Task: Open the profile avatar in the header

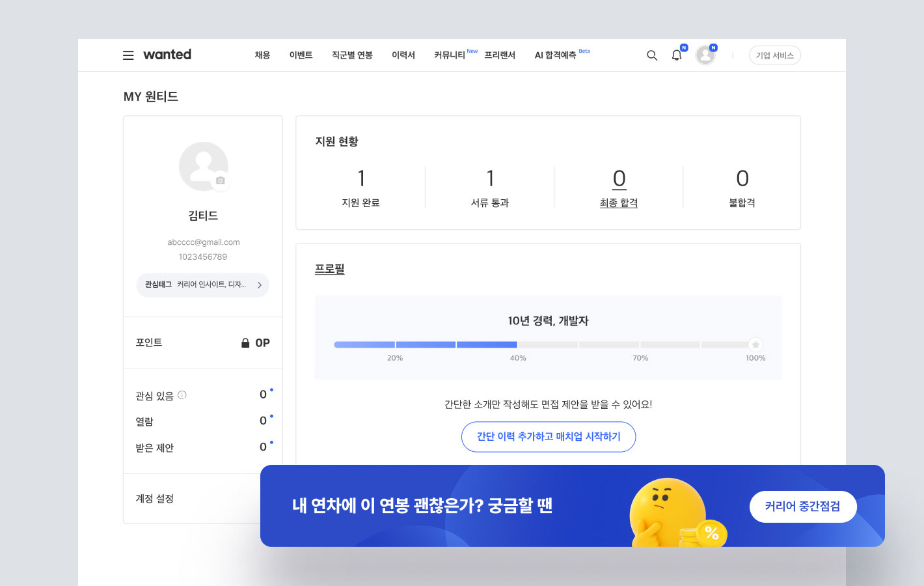Action: [x=705, y=55]
